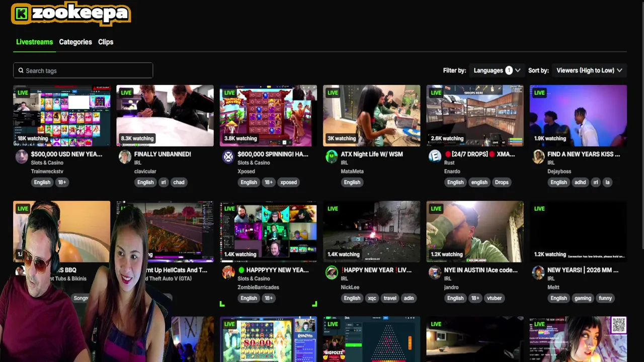Select the adhd tag under Dejayboss
Screen dimensions: 644x362
click(x=580, y=182)
